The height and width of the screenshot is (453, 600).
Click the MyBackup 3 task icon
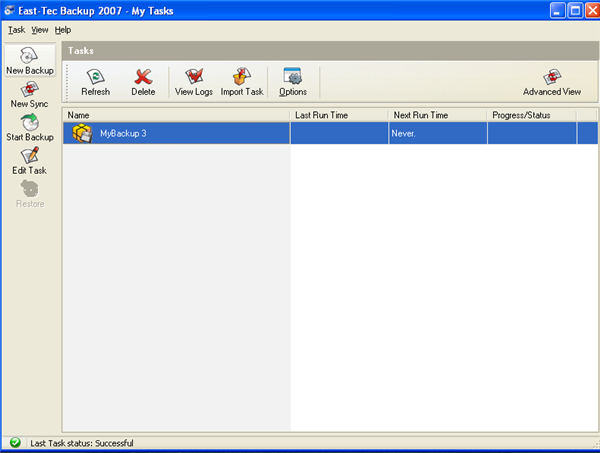(x=82, y=133)
